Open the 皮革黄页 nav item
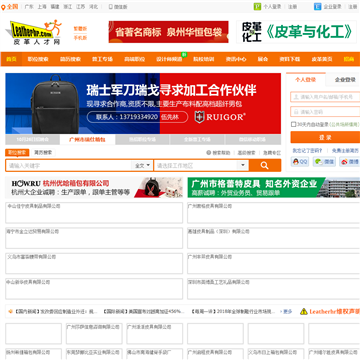 pyautogui.click(x=322, y=59)
